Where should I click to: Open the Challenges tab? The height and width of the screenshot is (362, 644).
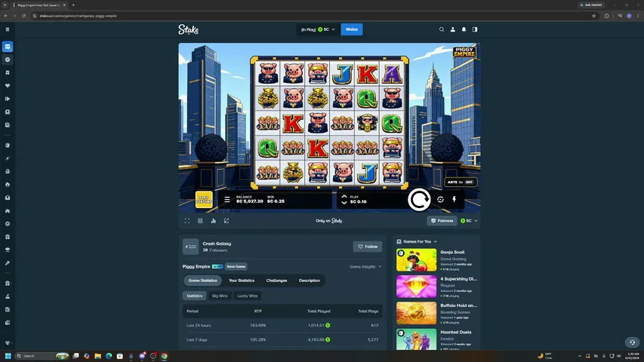click(276, 281)
